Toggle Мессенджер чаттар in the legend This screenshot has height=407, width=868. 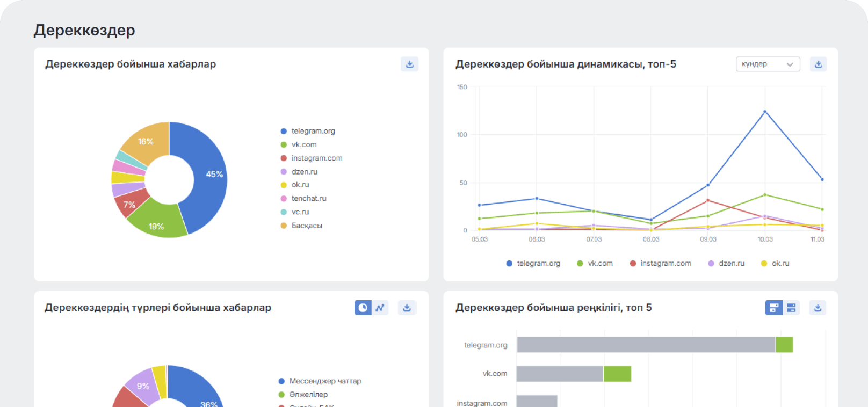coord(320,381)
